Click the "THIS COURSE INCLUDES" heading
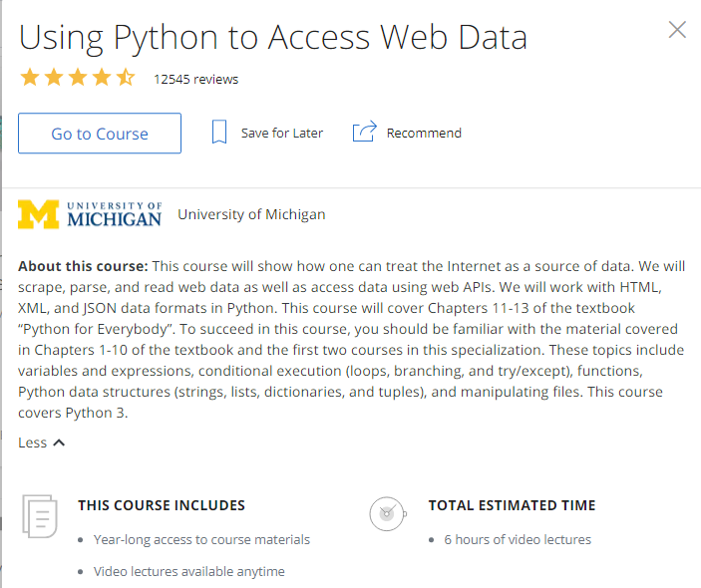This screenshot has height=588, width=701. pos(162,505)
